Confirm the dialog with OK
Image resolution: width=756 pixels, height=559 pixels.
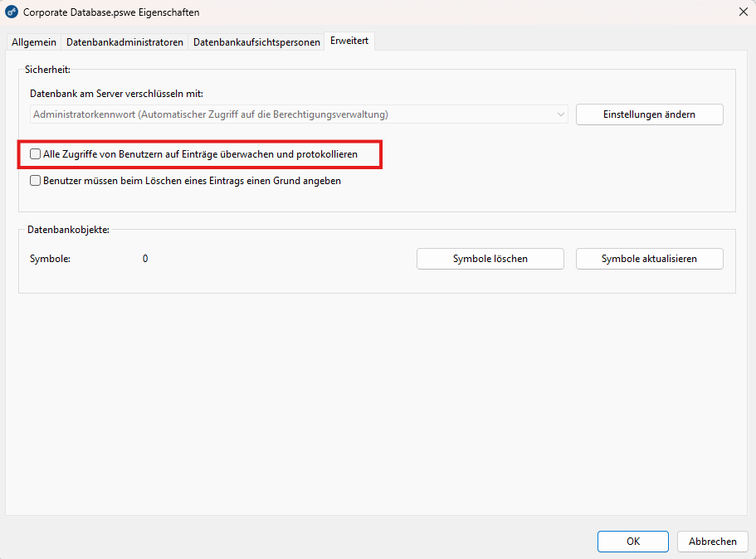pyautogui.click(x=633, y=542)
